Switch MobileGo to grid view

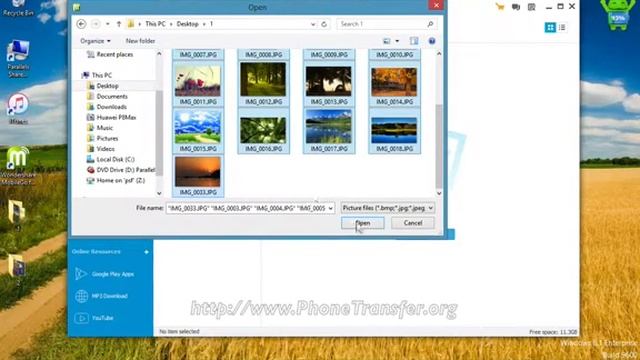550,27
